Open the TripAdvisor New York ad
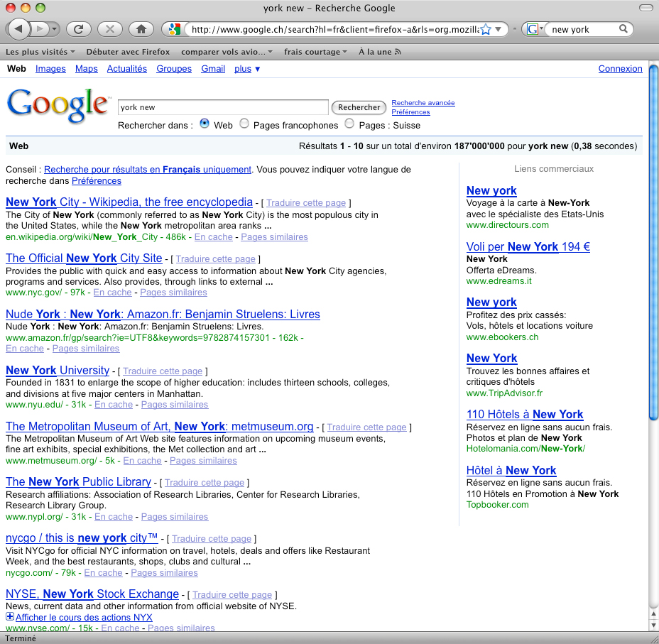659x644 pixels. [x=491, y=359]
